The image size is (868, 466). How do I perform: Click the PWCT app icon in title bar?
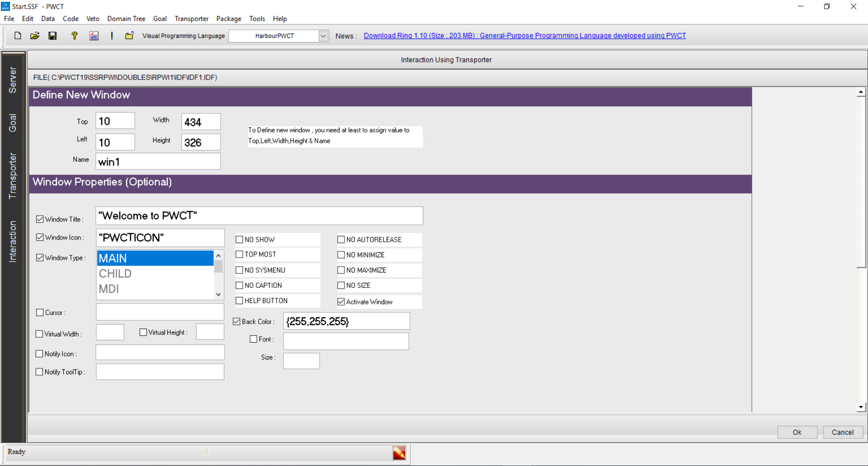[5, 6]
